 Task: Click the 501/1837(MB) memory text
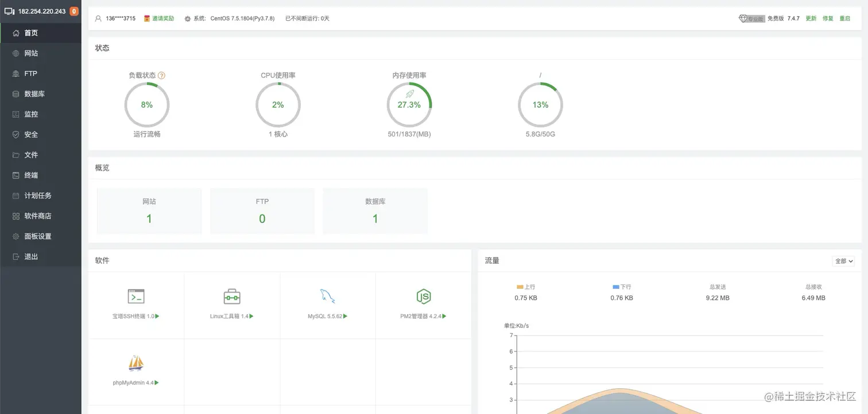point(409,134)
